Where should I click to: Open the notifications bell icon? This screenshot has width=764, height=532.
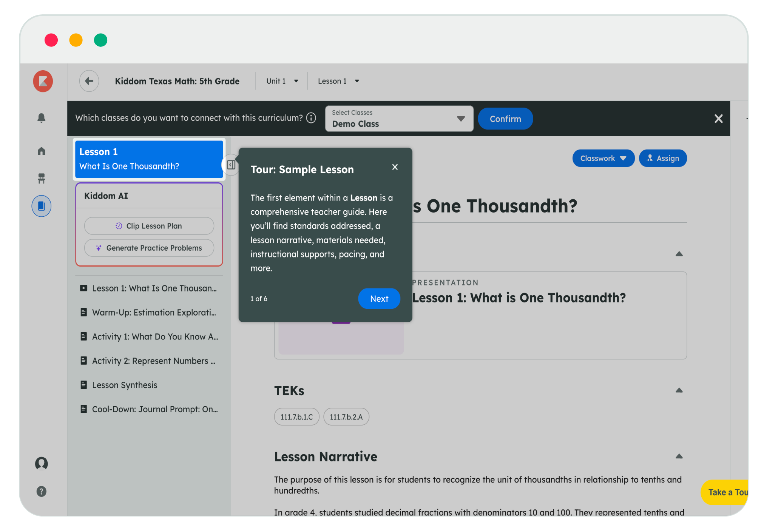(x=42, y=118)
